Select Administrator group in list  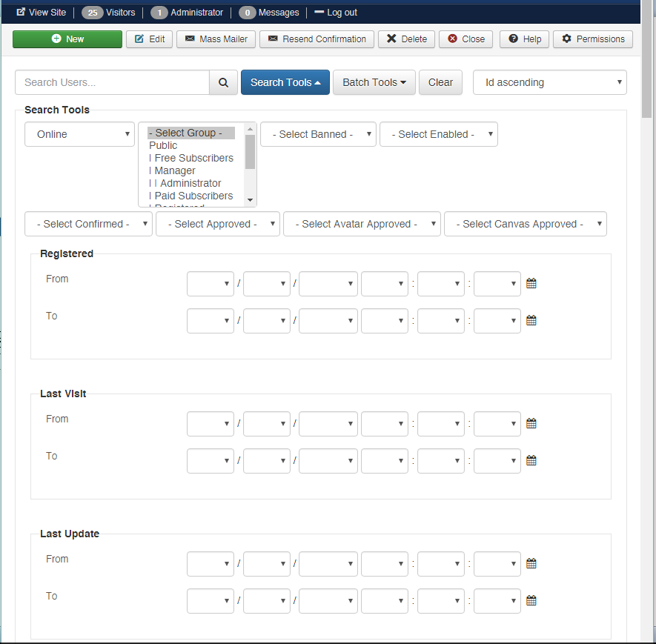(x=190, y=183)
